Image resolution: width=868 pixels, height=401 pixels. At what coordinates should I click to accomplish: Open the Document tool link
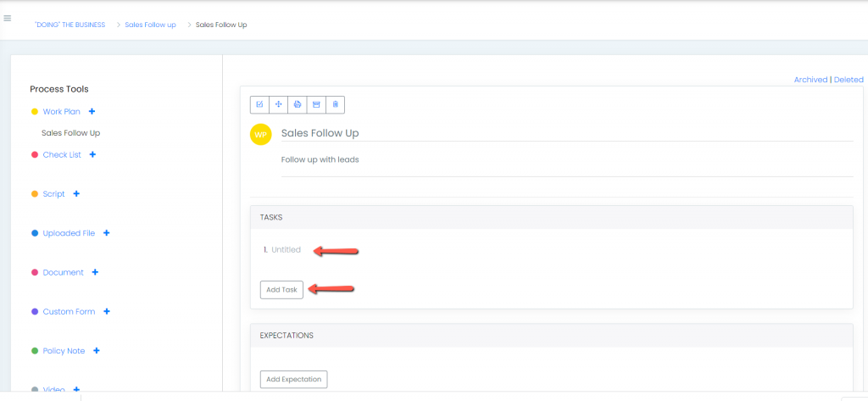[63, 272]
